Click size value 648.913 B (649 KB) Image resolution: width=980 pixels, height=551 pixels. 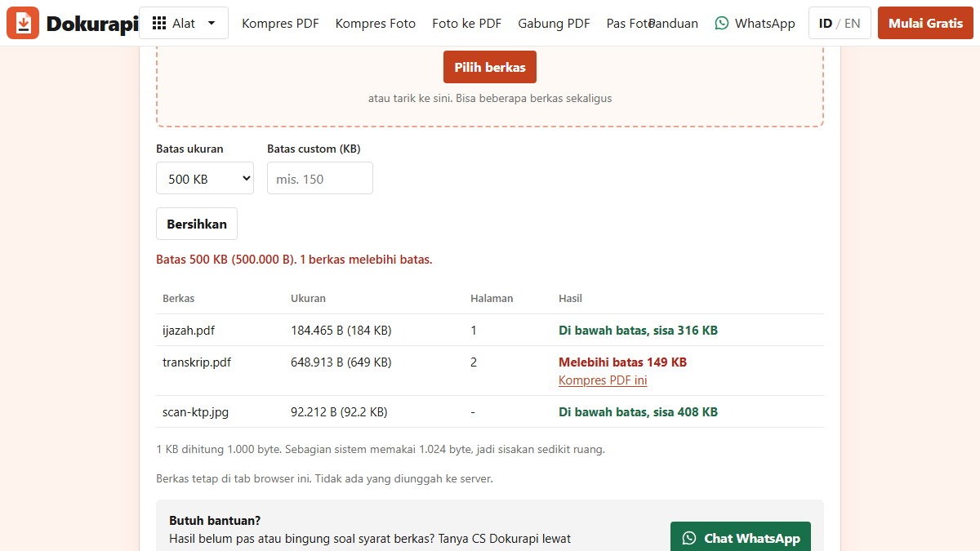[x=341, y=362]
